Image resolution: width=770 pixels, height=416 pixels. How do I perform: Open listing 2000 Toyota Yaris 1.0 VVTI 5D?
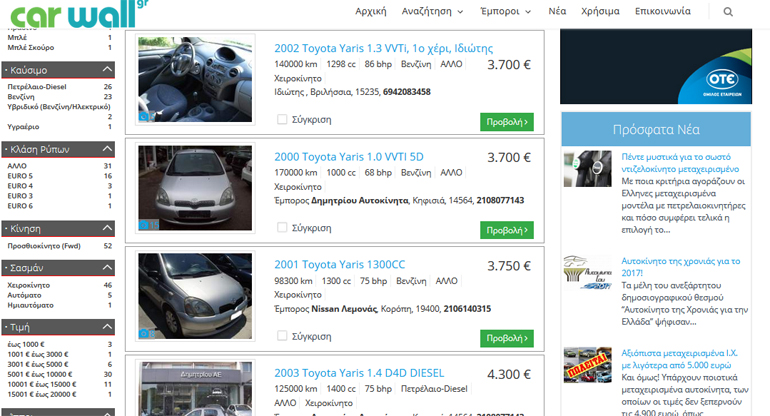coord(349,157)
